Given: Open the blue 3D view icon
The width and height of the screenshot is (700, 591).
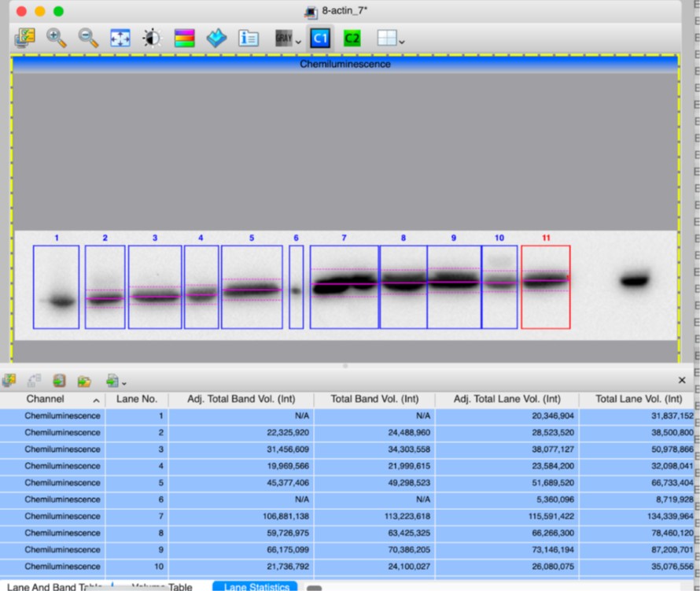Looking at the screenshot, I should tap(216, 38).
